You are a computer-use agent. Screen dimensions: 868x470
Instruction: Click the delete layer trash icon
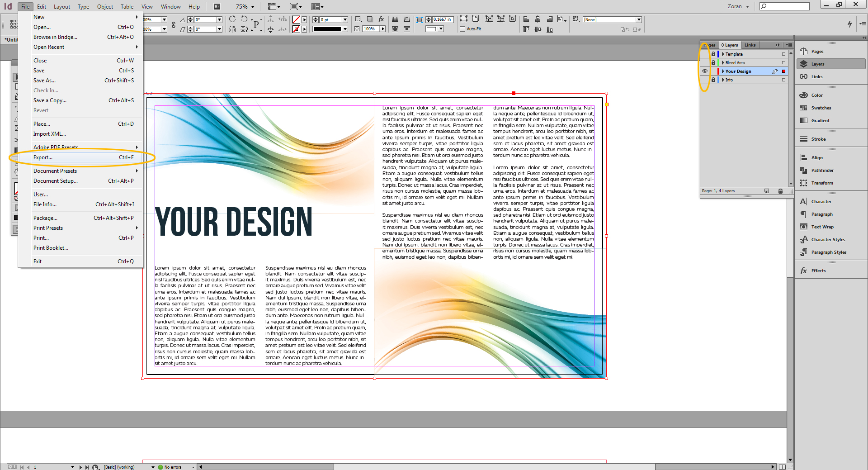[x=781, y=191]
